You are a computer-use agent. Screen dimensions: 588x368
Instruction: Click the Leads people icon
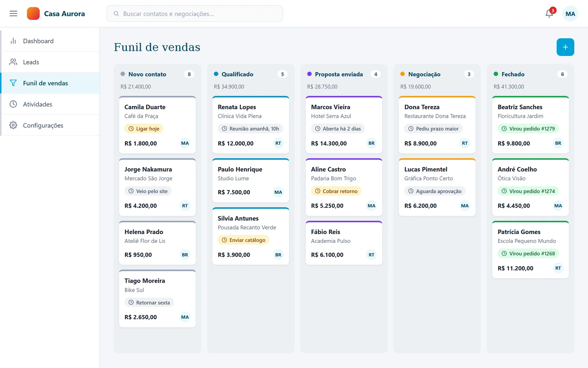13,62
